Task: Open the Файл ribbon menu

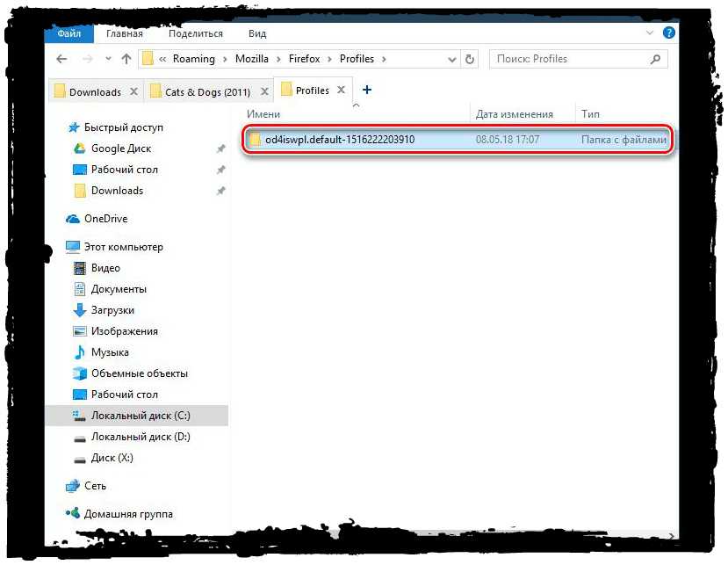Action: [x=69, y=33]
